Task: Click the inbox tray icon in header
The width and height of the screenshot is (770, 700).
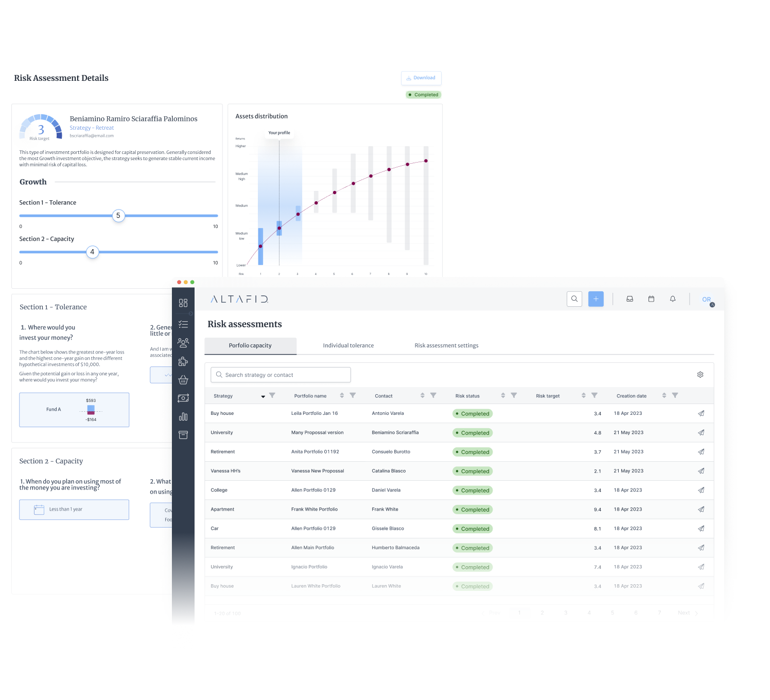Action: click(x=629, y=299)
